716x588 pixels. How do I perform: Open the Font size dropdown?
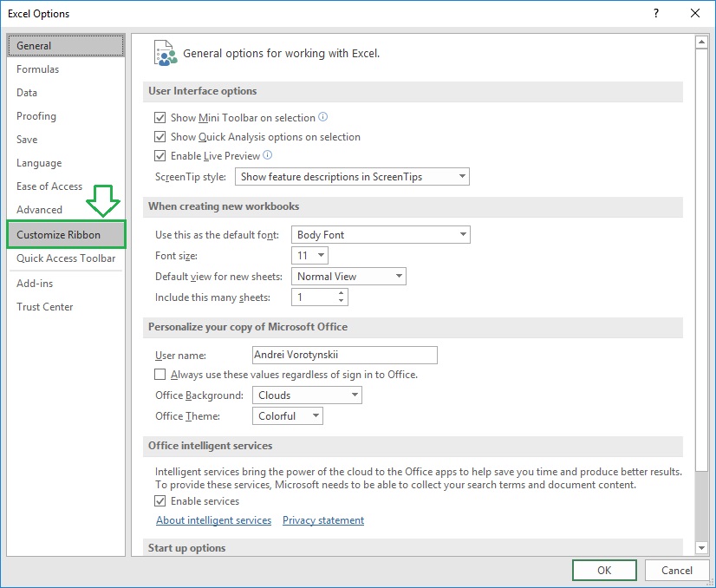coord(309,255)
